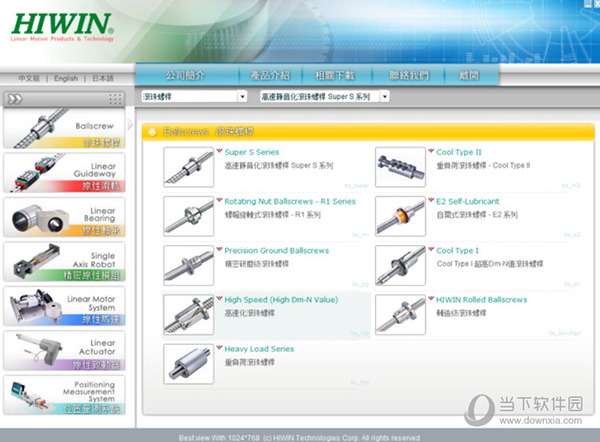Click the dotted grid icon in sidebar header
The height and width of the screenshot is (442, 600).
115,99
